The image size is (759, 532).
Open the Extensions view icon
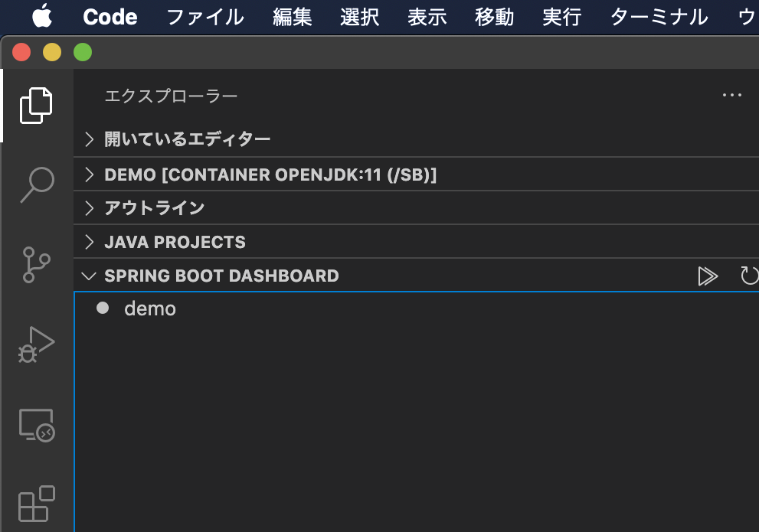click(37, 504)
